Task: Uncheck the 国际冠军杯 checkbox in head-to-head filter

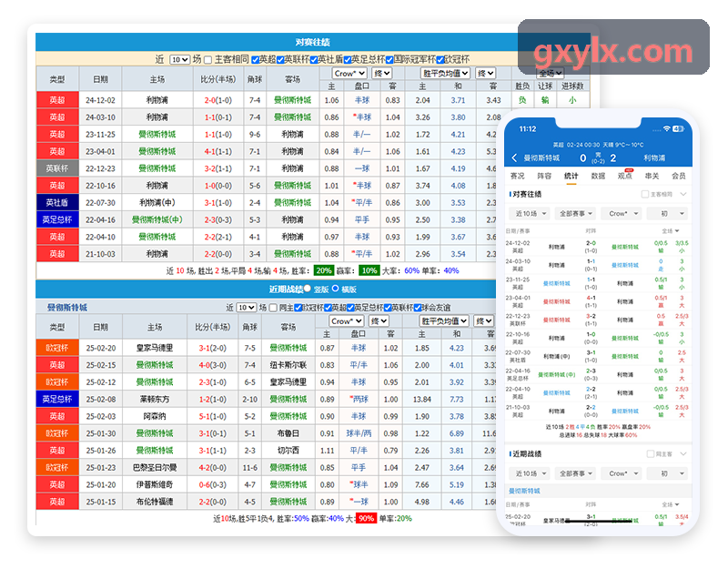Action: [389, 60]
